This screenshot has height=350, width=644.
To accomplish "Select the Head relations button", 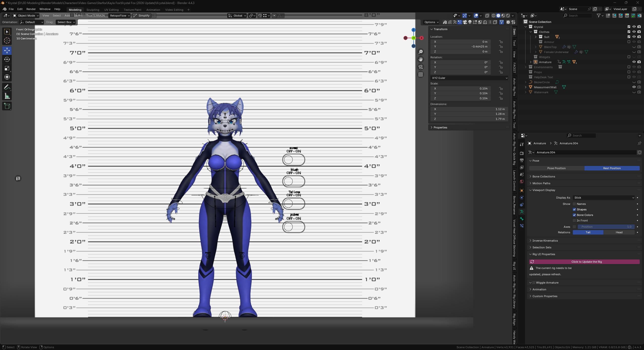I will click(x=619, y=232).
